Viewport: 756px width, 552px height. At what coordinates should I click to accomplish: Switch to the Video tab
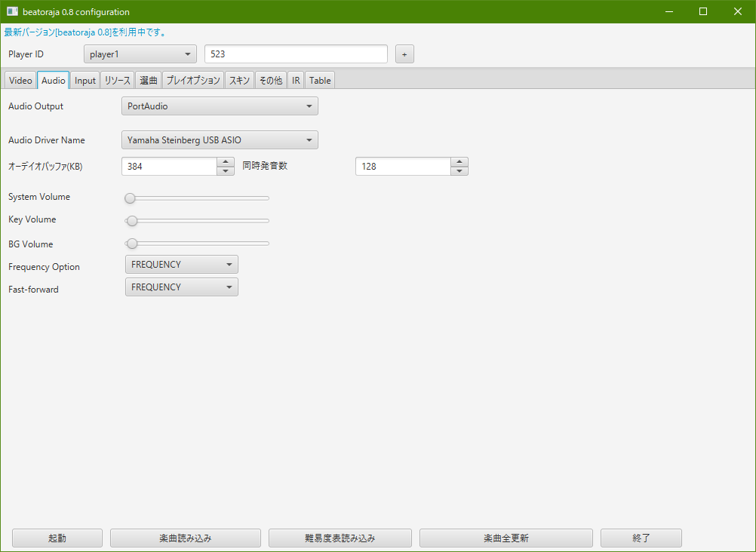[20, 81]
